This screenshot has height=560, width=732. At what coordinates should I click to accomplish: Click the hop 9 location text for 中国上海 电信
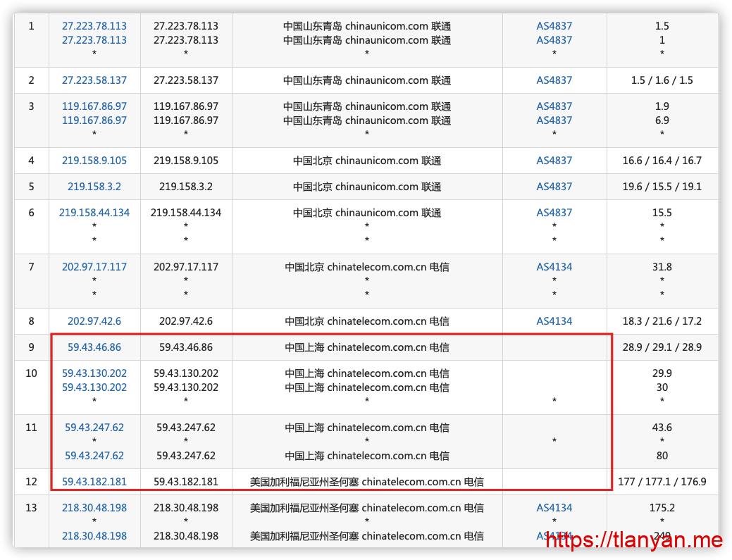click(x=366, y=347)
